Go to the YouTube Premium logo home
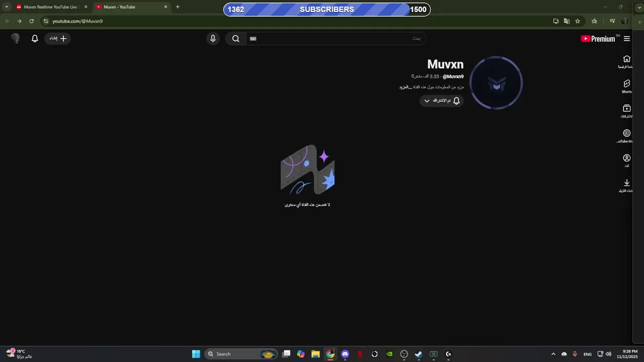This screenshot has width=644, height=362. tap(598, 39)
